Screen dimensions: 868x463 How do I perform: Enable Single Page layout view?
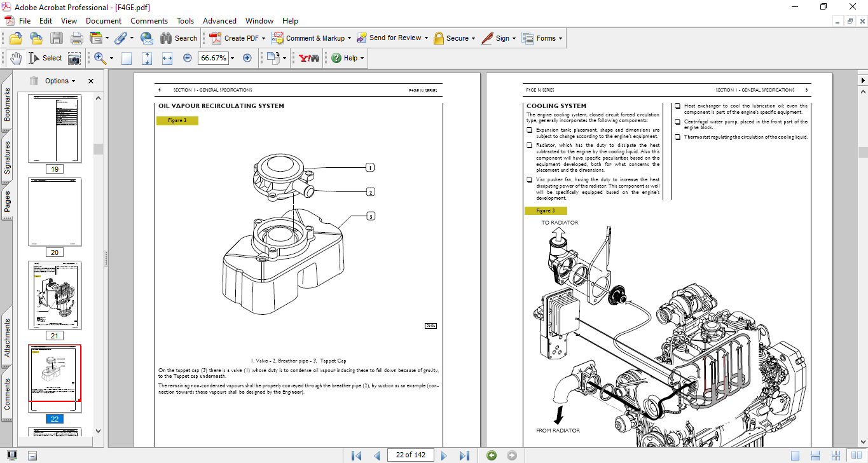[x=795, y=455]
